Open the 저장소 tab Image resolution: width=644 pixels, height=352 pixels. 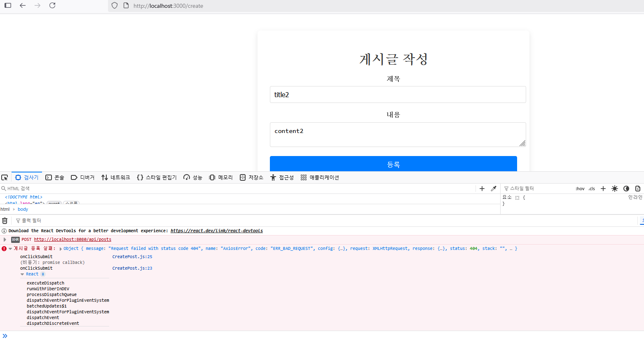[x=251, y=177]
